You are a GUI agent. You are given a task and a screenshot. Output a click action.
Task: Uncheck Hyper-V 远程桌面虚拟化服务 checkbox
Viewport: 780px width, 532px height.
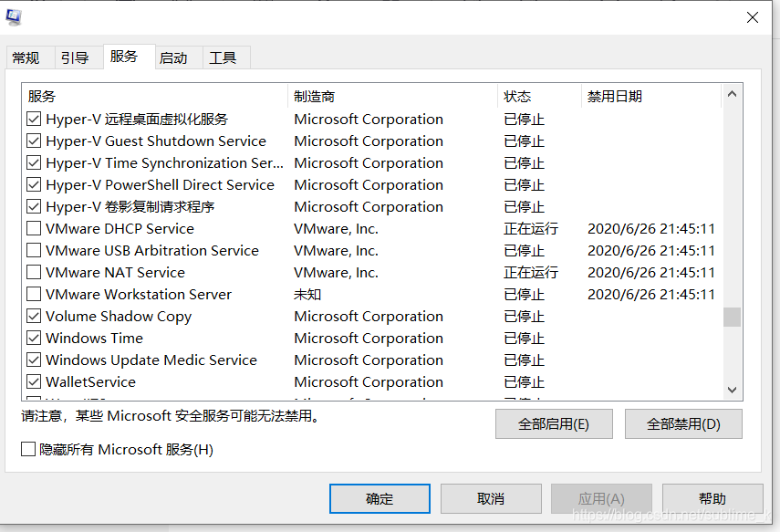[x=34, y=119]
